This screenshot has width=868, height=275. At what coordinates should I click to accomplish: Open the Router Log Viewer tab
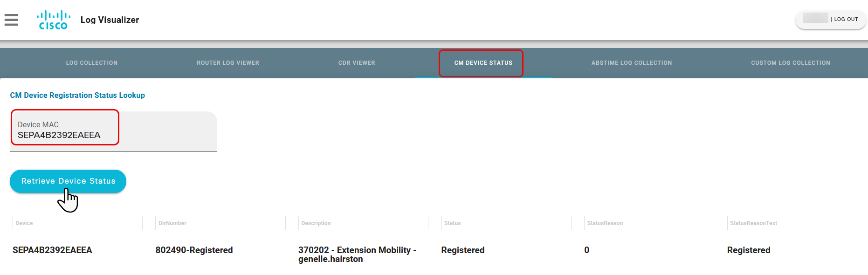coord(228,63)
